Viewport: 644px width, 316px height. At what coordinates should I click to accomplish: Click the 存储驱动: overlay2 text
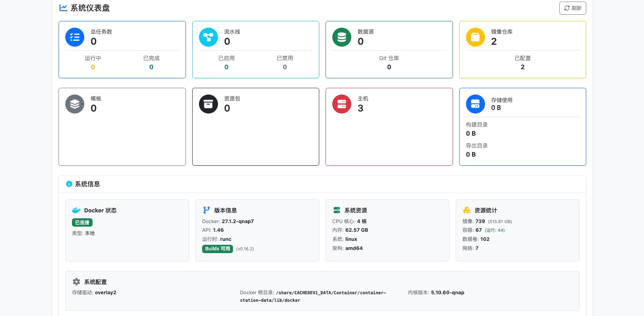[x=94, y=293]
